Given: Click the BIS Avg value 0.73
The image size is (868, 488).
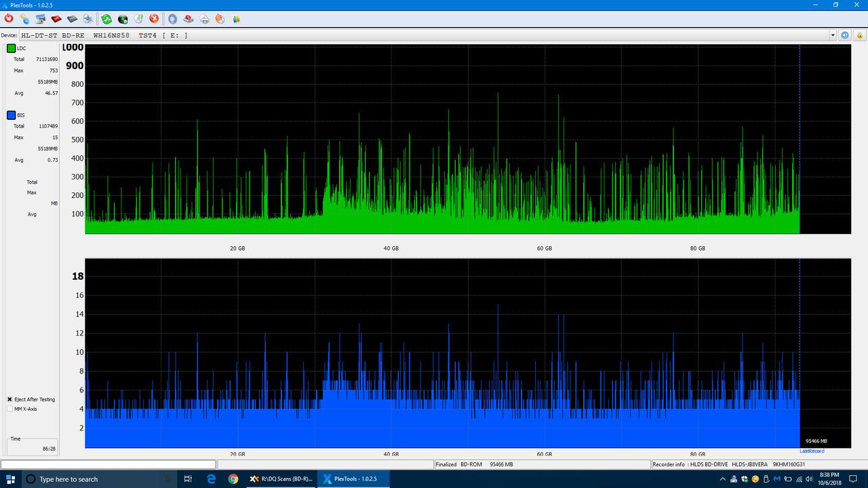Looking at the screenshot, I should [x=53, y=160].
